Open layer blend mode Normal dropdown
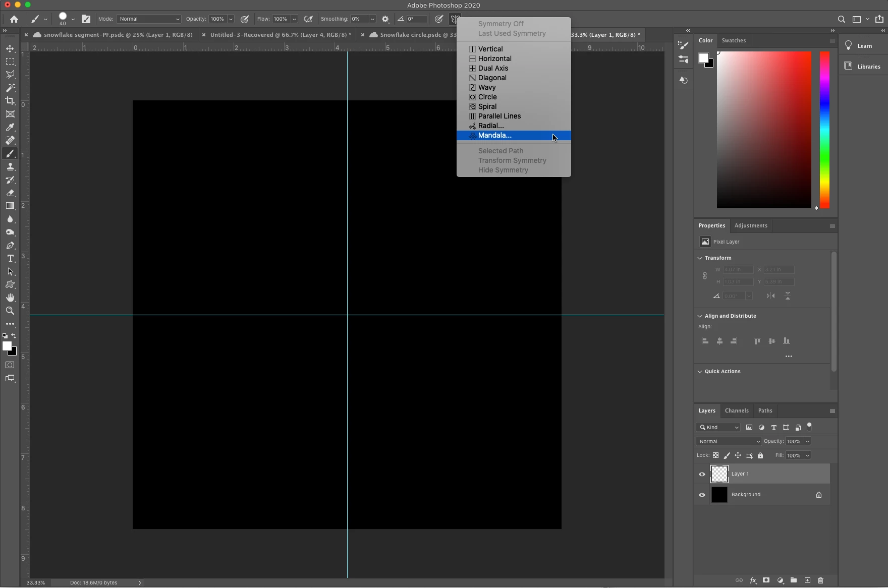The image size is (888, 588). click(729, 441)
